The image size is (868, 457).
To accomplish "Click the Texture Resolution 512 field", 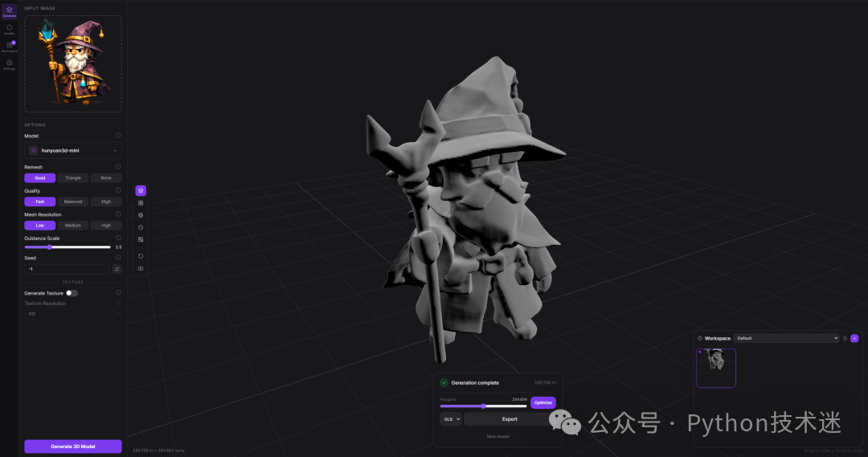I will [70, 314].
